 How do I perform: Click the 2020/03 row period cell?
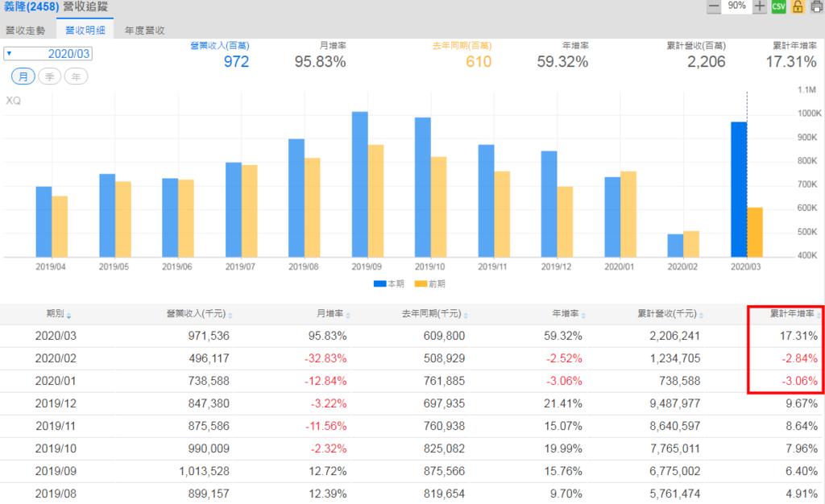click(56, 336)
